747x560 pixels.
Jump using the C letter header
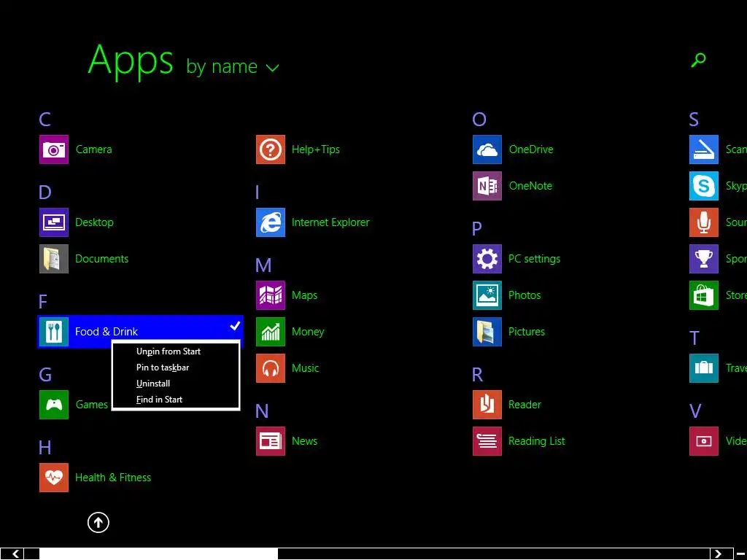pyautogui.click(x=44, y=120)
